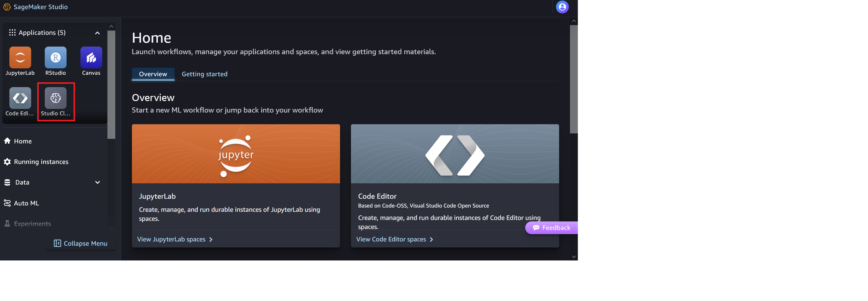The height and width of the screenshot is (301, 868).
Task: Click the Code Editor banner card image
Action: tap(455, 154)
